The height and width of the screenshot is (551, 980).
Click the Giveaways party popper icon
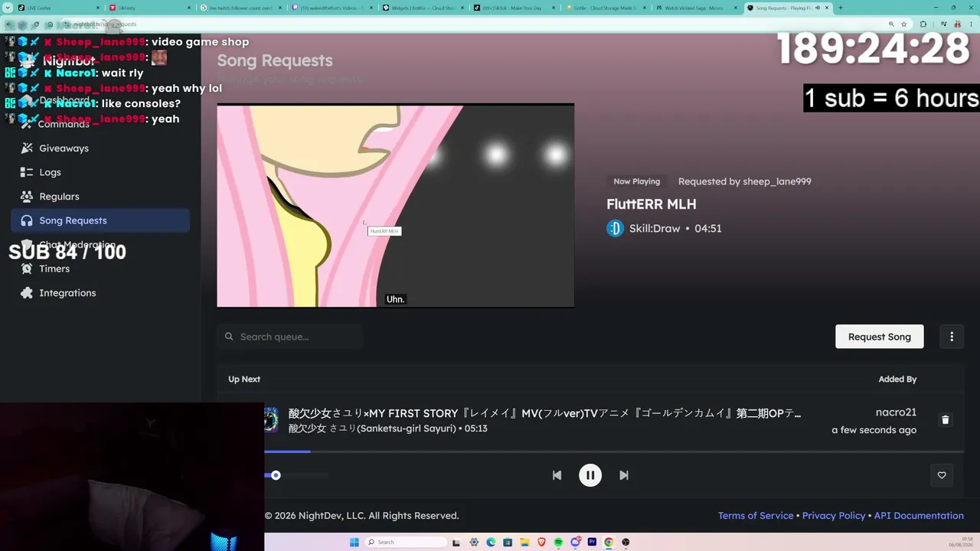(x=27, y=148)
